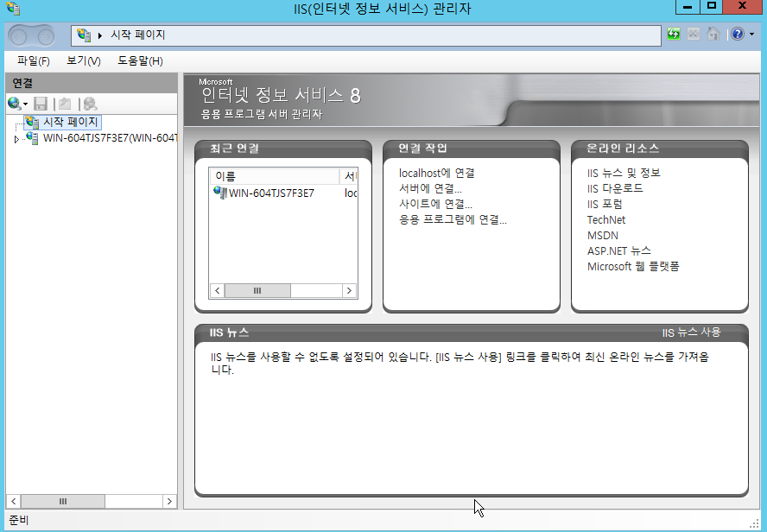Click the localhost에 연결 link

pos(437,173)
